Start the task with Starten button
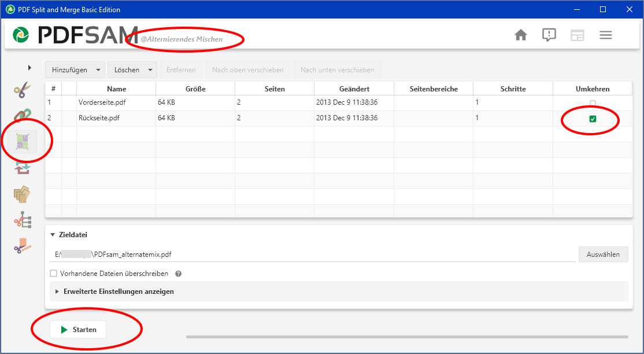644x354 pixels. point(78,330)
